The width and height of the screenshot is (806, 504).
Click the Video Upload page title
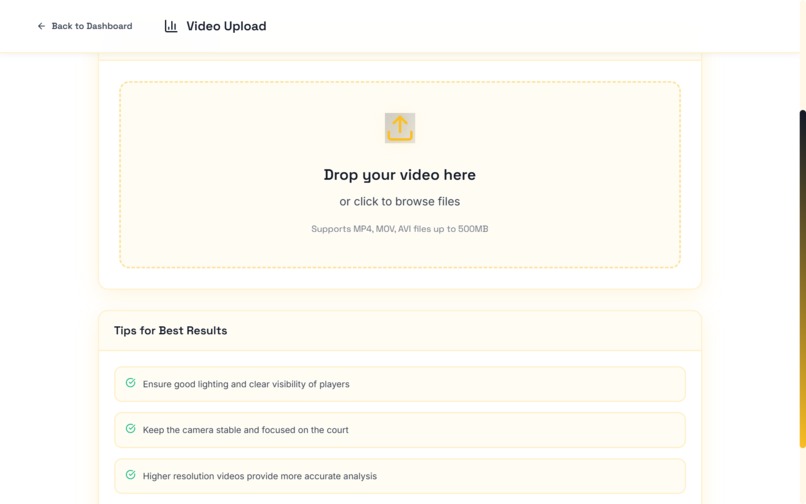226,26
